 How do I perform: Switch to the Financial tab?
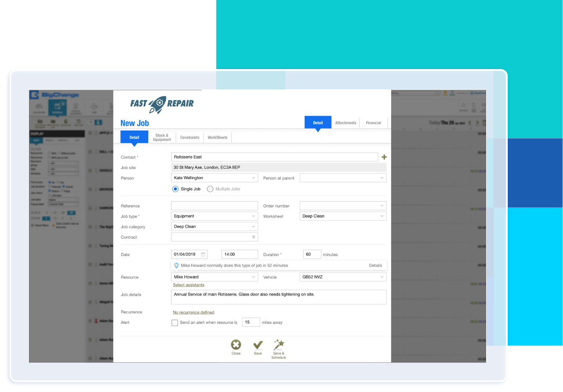pyautogui.click(x=373, y=123)
